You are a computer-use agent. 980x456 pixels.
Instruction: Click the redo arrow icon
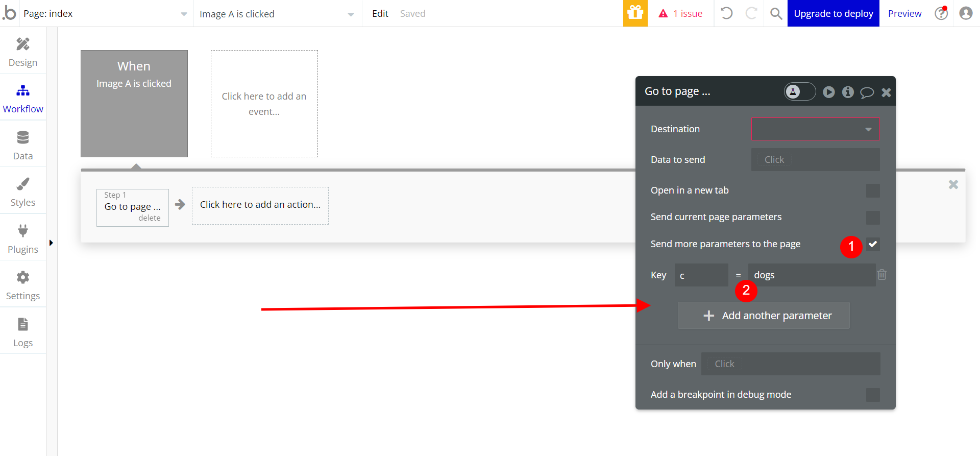751,13
